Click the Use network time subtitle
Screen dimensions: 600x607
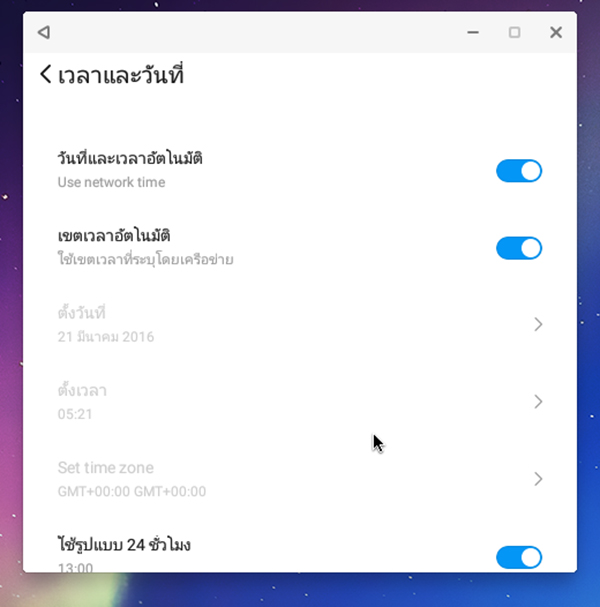click(x=111, y=182)
